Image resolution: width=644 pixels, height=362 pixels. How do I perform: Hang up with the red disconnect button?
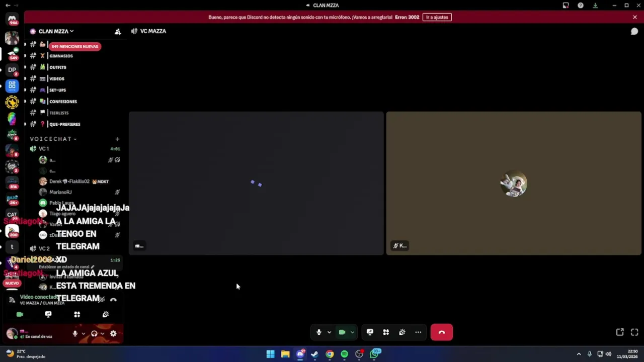tap(442, 332)
